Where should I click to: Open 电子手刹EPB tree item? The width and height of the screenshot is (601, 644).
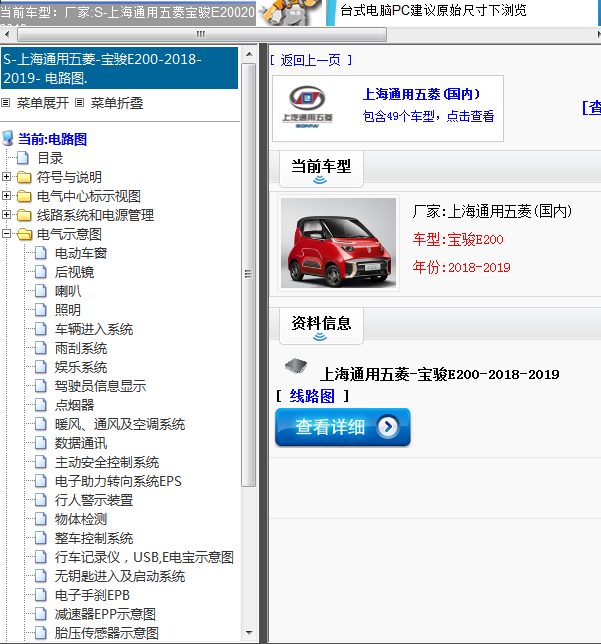coord(92,595)
